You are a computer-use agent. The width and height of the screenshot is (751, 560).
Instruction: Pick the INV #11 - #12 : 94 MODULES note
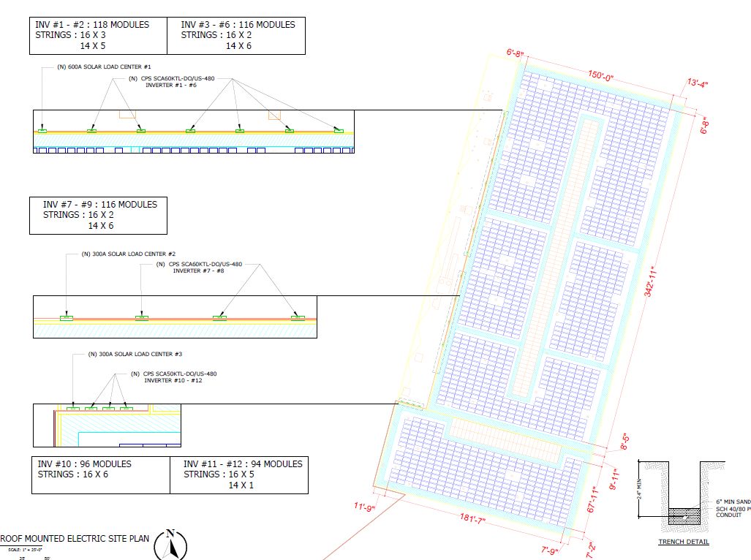pyautogui.click(x=242, y=464)
